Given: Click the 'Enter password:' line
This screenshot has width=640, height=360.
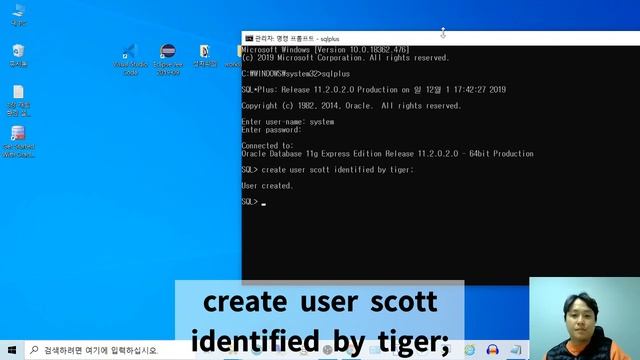Looking at the screenshot, I should 271,130.
